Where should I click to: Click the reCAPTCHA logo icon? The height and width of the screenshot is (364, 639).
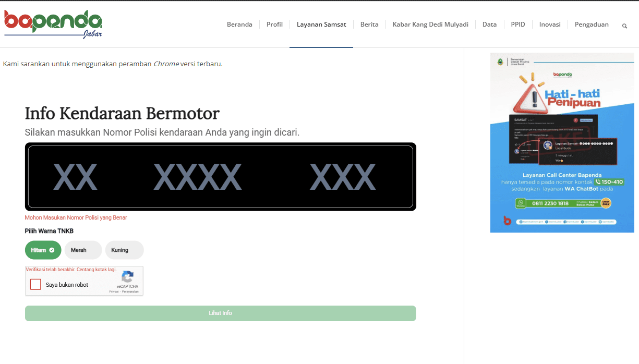[127, 277]
